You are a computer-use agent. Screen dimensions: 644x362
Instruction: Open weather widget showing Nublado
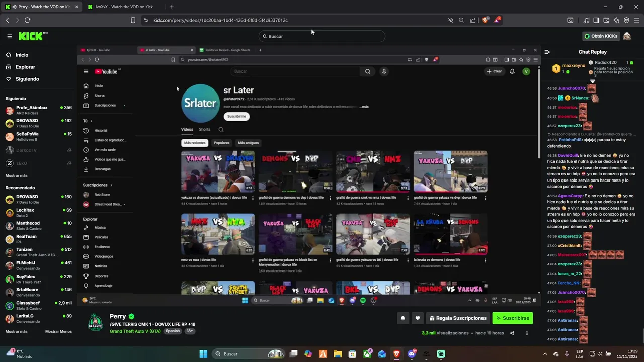click(20, 354)
